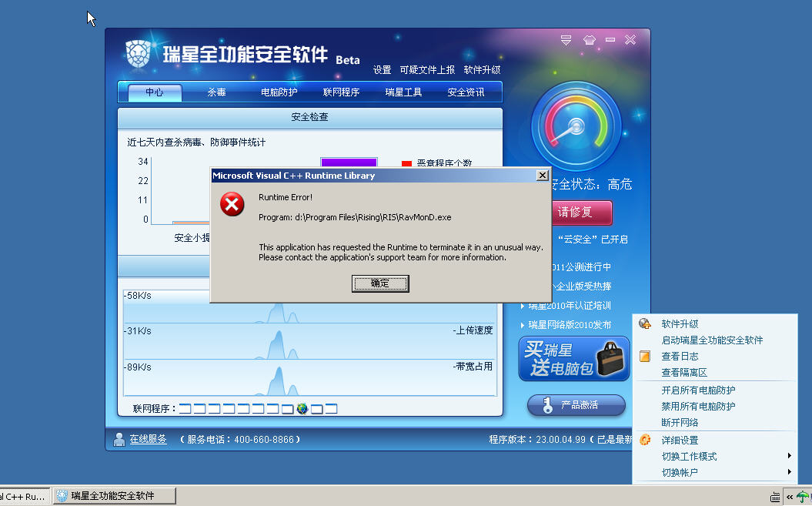Screen dimensions: 812x506
Task: Click the 瑞星全功能安全软件 taskbar button
Action: 115,496
